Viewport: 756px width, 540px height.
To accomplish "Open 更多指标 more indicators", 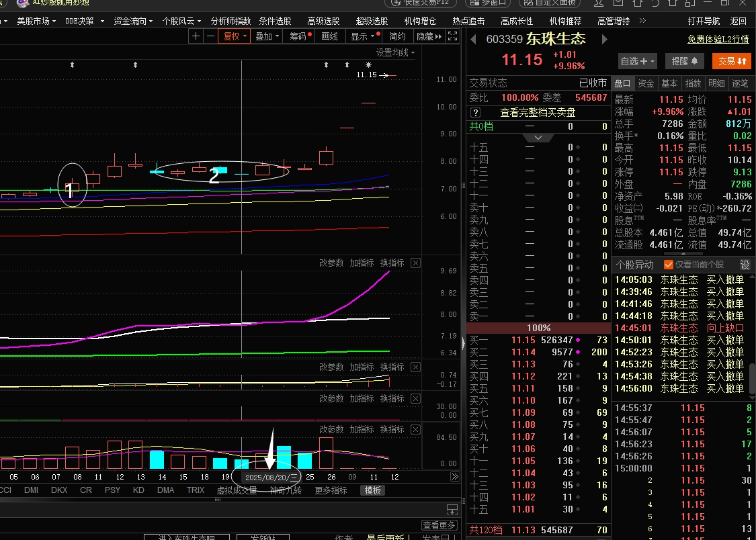I will coord(331,490).
